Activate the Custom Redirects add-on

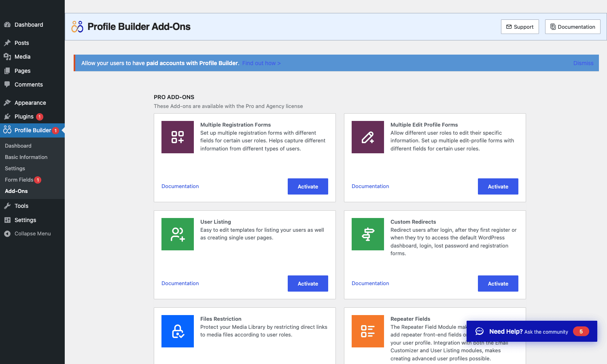tap(498, 284)
